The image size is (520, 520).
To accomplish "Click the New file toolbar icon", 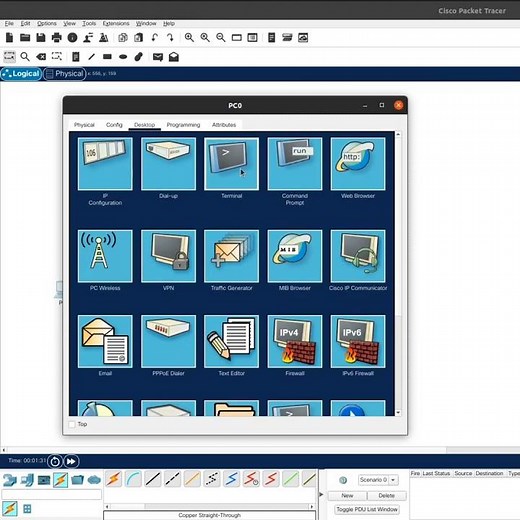I will 9,38.
